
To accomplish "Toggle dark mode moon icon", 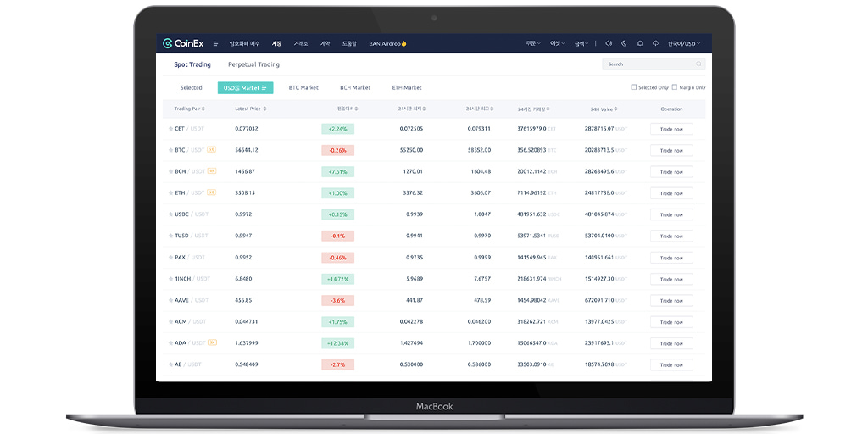I will (624, 43).
